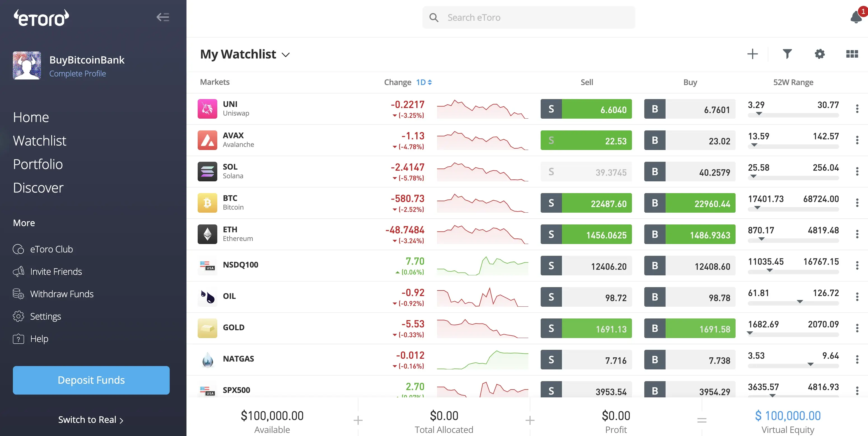Screen dimensions: 868x436
Task: Click the Search eToro field
Action: pyautogui.click(x=529, y=17)
